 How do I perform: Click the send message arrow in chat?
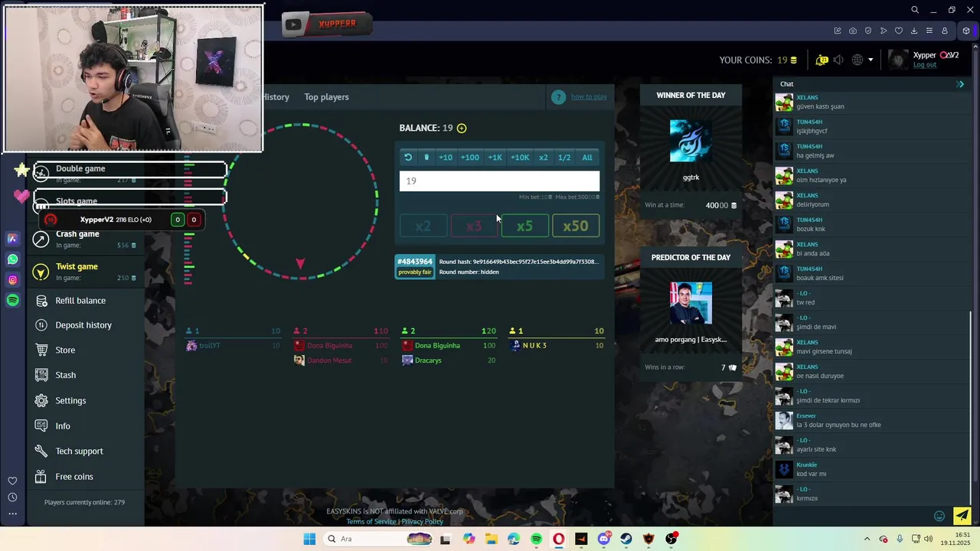click(962, 516)
